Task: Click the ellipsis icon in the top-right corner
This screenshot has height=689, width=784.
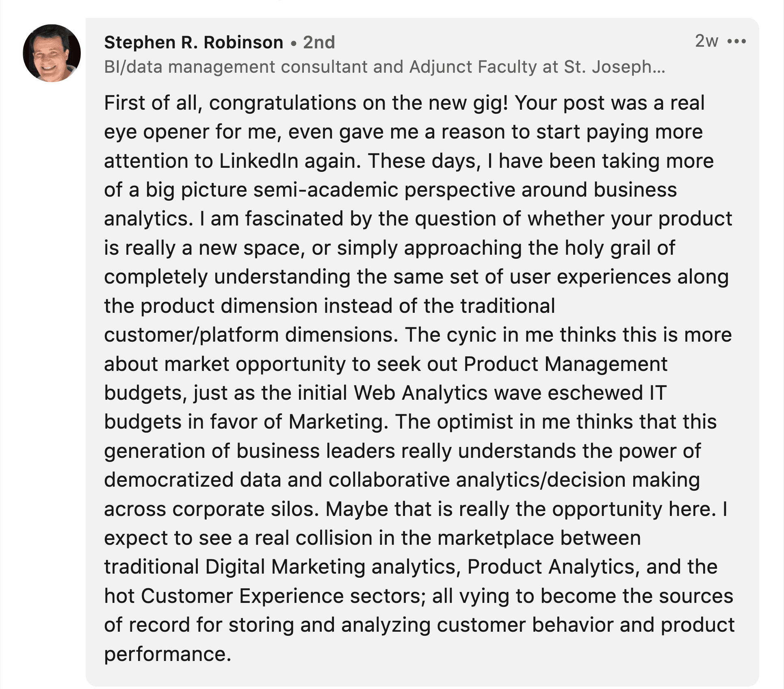Action: pos(736,41)
